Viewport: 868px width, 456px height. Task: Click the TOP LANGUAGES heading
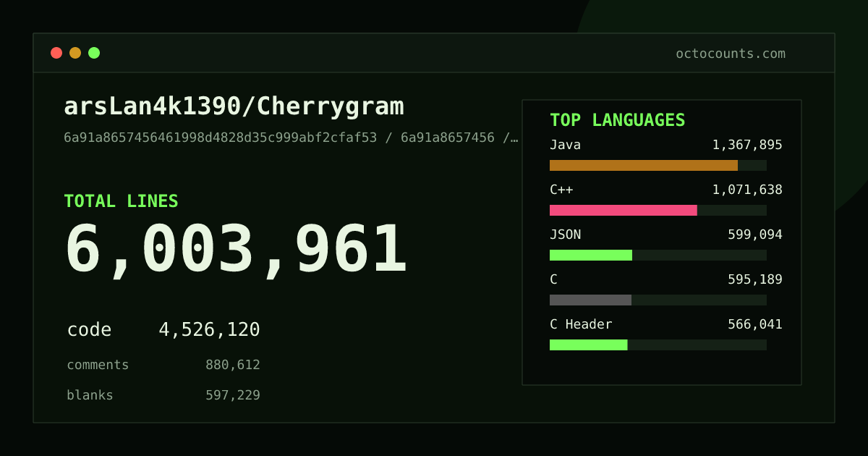[617, 120]
